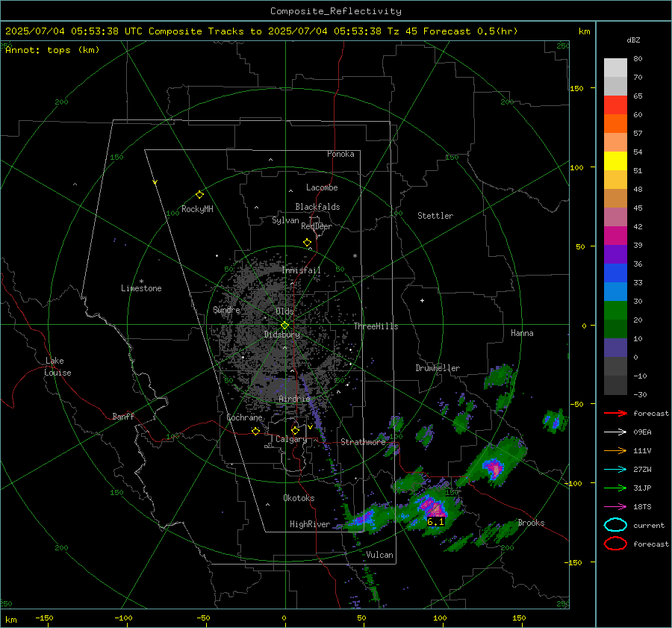Click the white plus marker west of Hanna

(422, 300)
